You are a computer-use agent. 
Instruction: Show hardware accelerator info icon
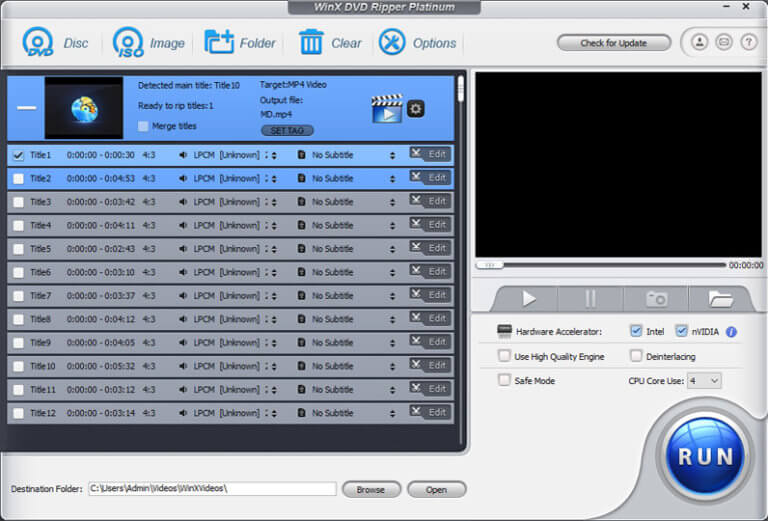coord(731,332)
